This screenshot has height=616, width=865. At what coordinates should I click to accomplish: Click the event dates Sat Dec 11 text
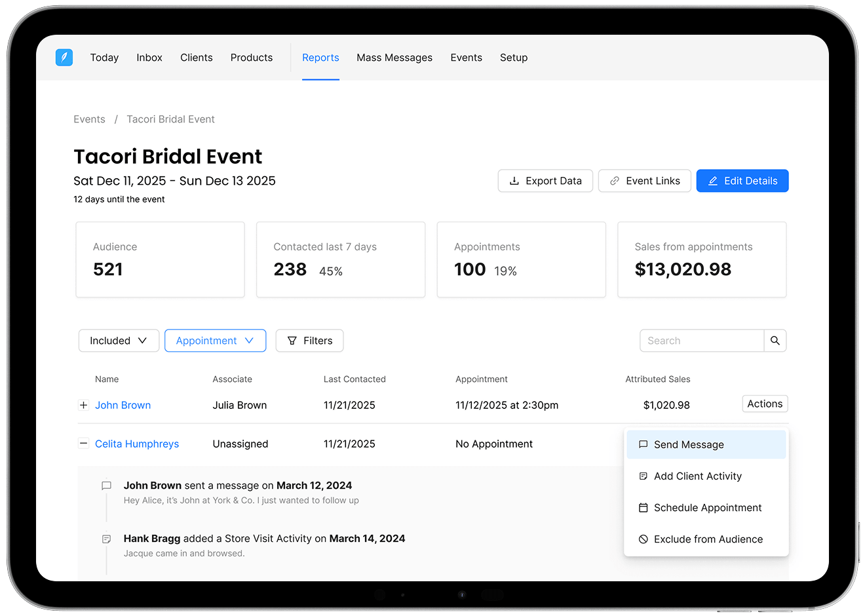(174, 181)
